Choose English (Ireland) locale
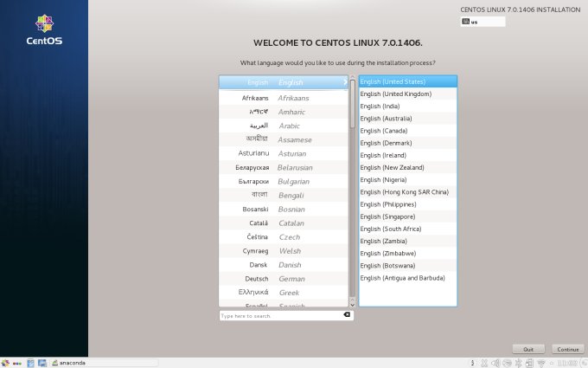The height and width of the screenshot is (368, 588). coord(408,155)
